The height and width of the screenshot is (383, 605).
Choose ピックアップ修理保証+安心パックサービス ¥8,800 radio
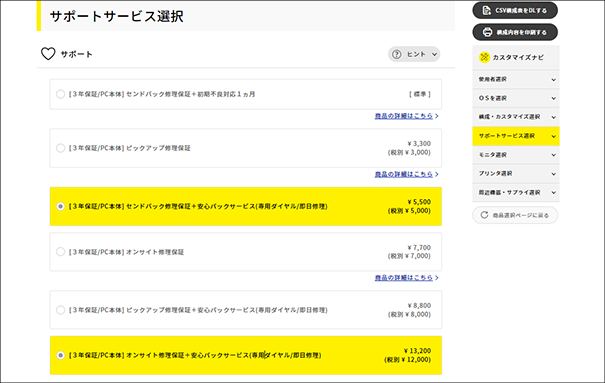[61, 310]
